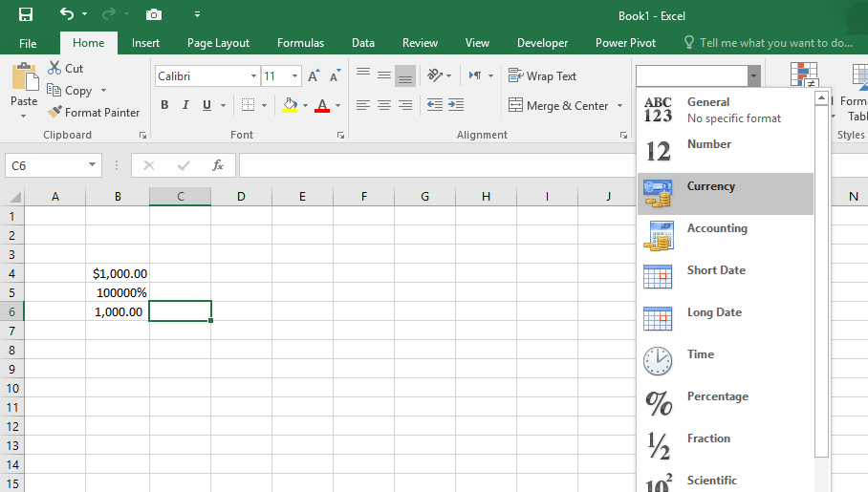Customize the Quick Access Toolbar

coord(197,15)
